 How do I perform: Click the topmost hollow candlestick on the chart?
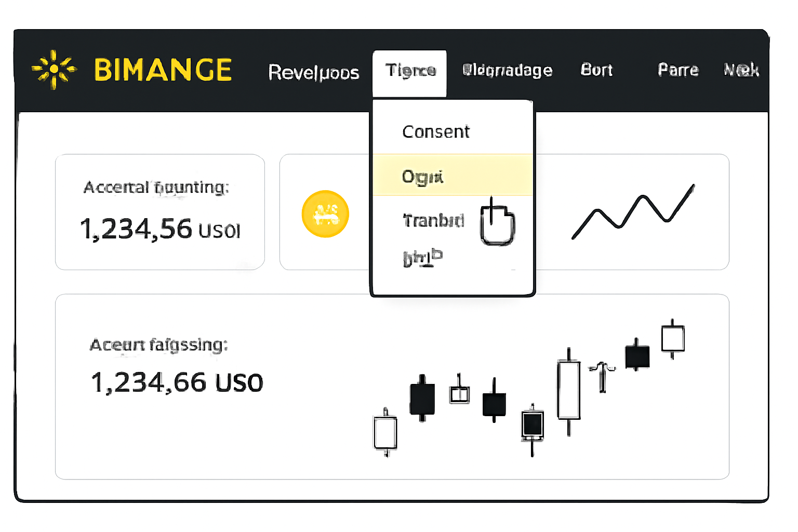coord(673,338)
